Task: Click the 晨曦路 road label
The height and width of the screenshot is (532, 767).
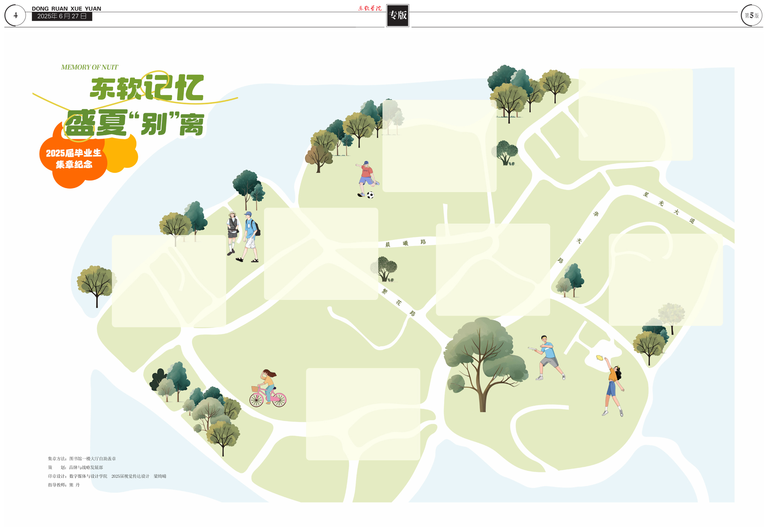Action: click(406, 243)
